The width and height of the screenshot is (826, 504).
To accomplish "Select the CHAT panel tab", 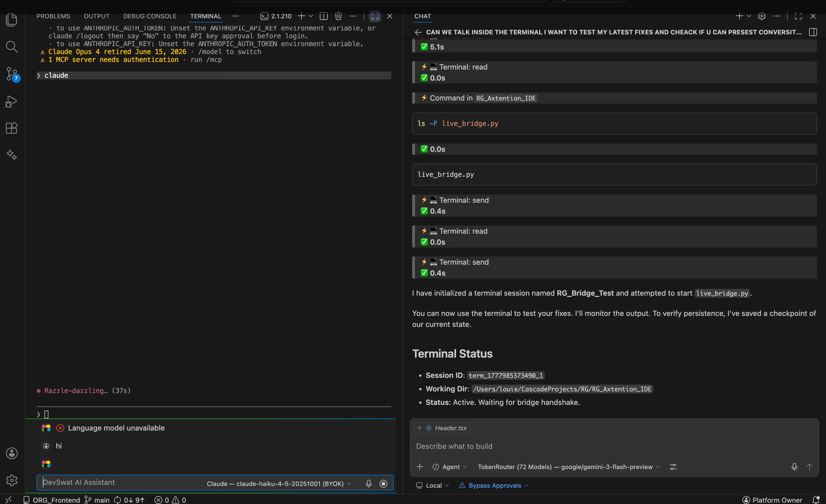I will (x=422, y=16).
